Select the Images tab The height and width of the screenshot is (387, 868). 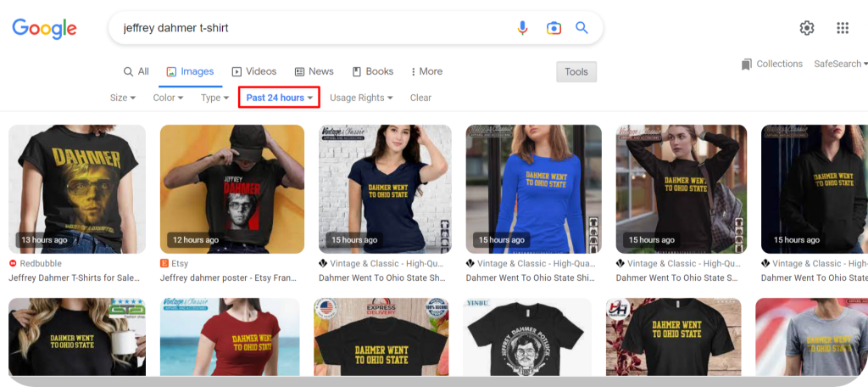(191, 71)
